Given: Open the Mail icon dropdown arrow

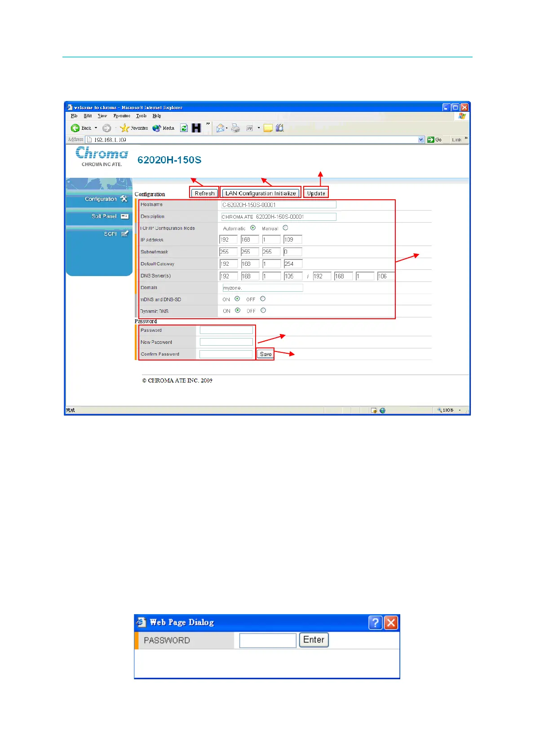Looking at the screenshot, I should (227, 128).
